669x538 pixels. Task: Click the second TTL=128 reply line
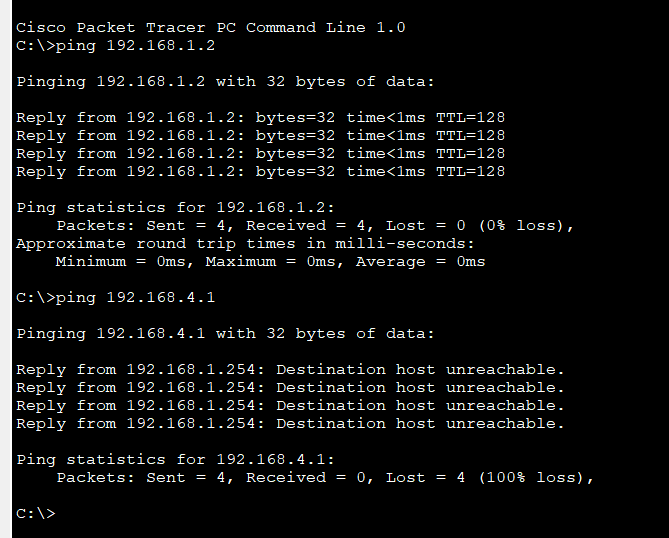[261, 135]
